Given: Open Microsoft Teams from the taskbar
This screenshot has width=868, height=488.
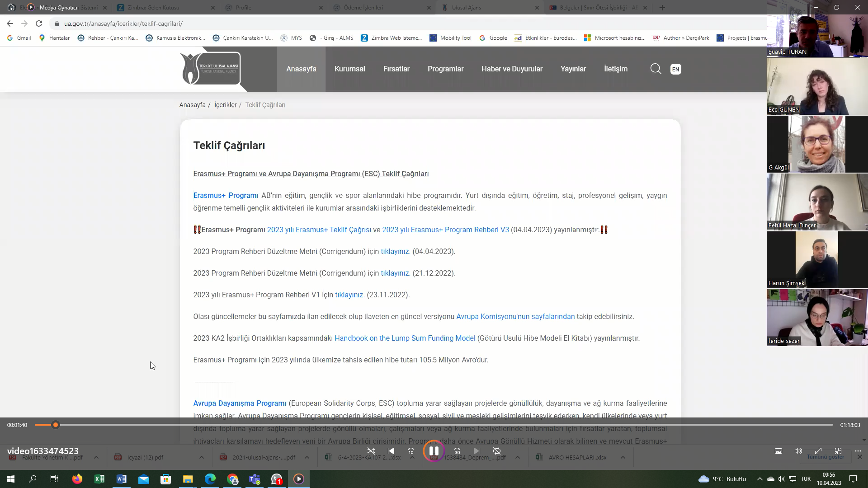Looking at the screenshot, I should click(x=255, y=479).
